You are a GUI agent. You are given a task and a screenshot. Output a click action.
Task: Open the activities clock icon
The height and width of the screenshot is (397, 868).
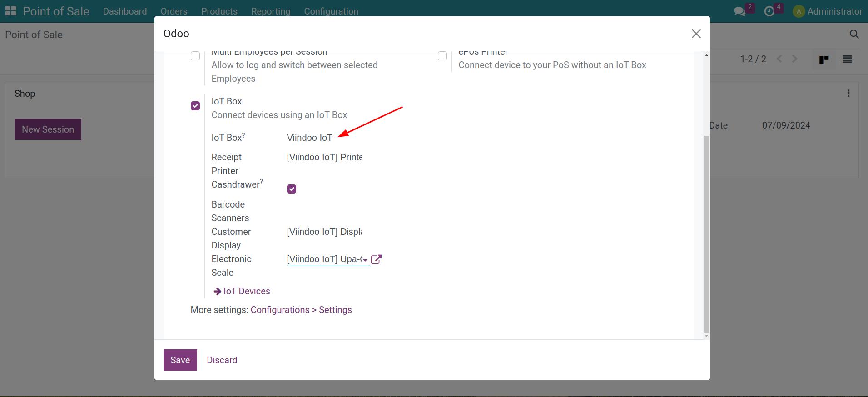769,11
